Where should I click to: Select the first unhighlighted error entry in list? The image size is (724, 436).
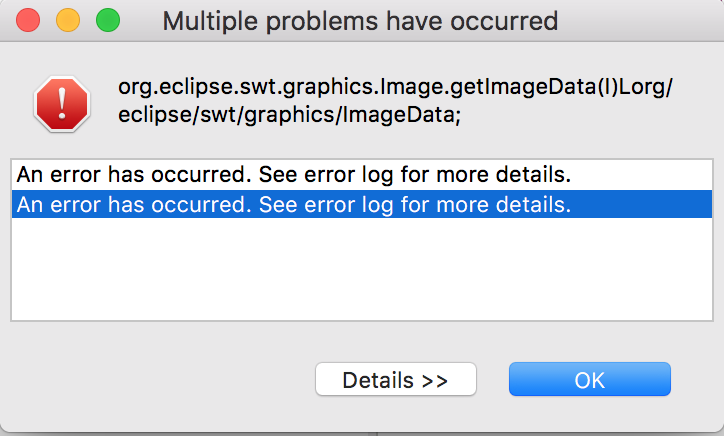[x=362, y=175]
